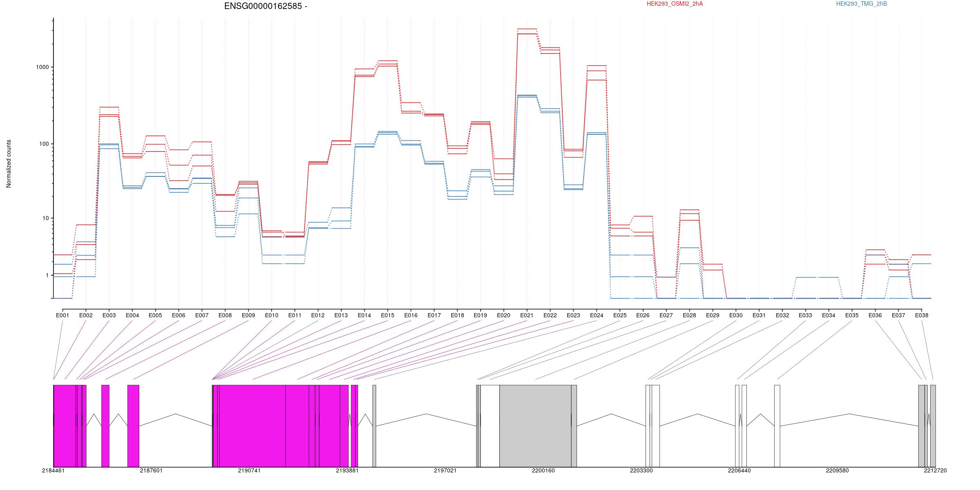Click exon label E003
The width and height of the screenshot is (980, 490).
pyautogui.click(x=109, y=315)
